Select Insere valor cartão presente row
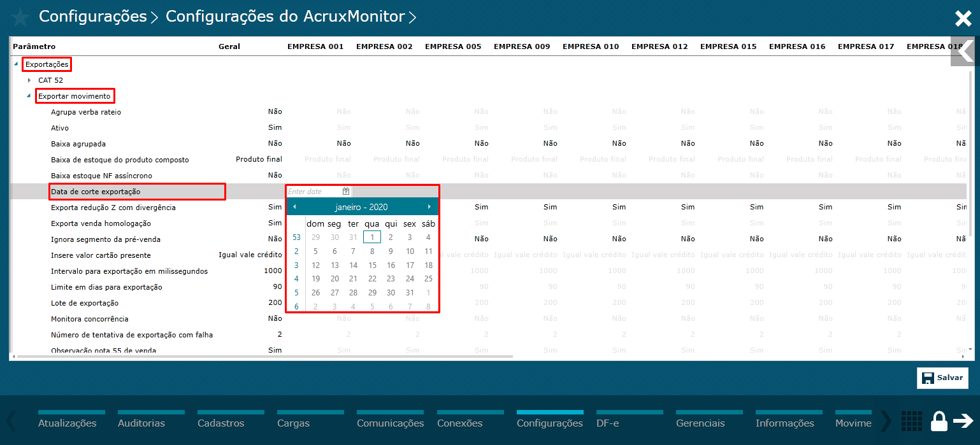The image size is (980, 445). point(101,255)
